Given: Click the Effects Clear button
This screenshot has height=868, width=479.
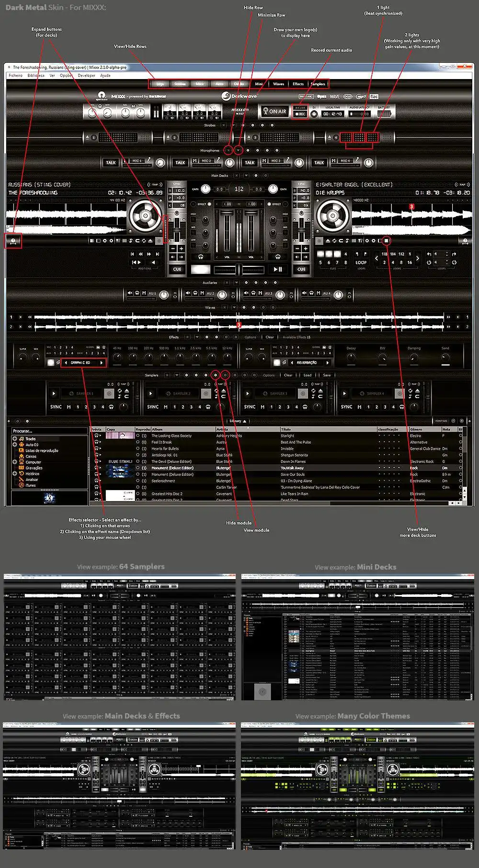Looking at the screenshot, I should [x=270, y=337].
